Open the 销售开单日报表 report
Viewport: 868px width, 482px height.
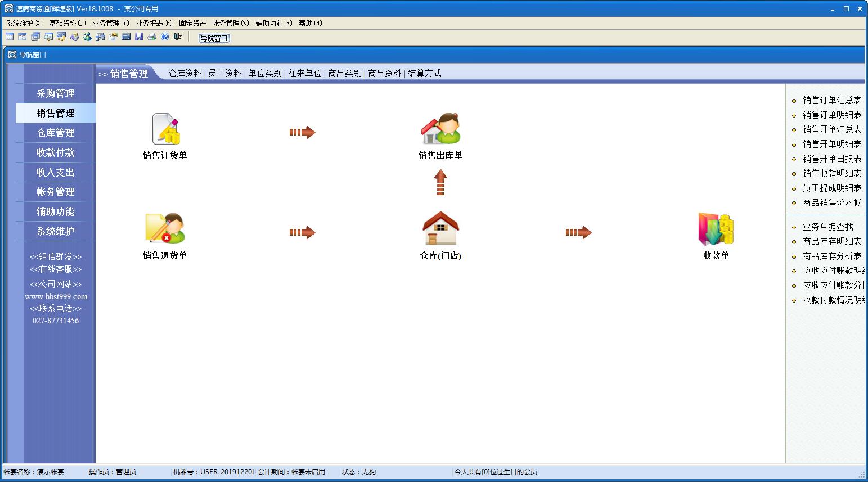pyautogui.click(x=832, y=159)
